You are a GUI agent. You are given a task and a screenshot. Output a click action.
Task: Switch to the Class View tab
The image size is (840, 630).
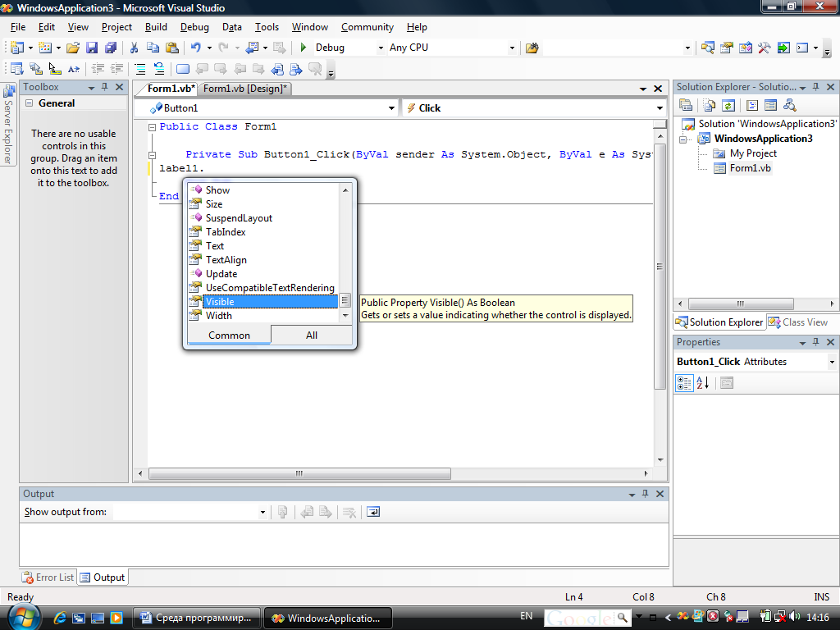point(799,322)
